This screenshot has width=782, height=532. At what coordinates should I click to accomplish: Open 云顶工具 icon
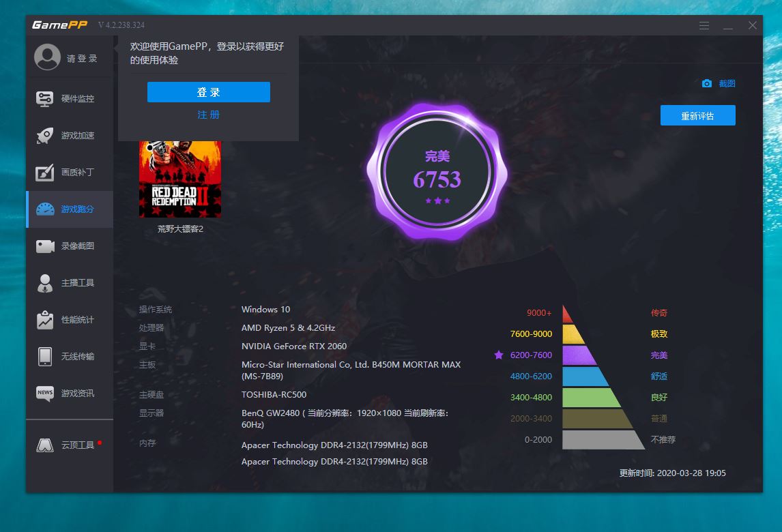(45, 445)
